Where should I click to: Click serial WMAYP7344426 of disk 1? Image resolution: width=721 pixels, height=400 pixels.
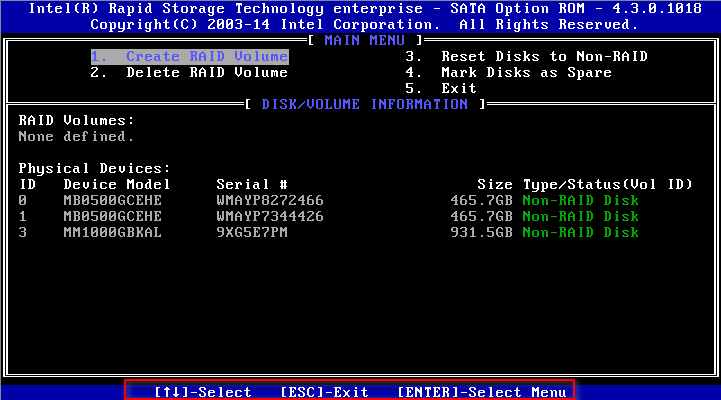[270, 217]
